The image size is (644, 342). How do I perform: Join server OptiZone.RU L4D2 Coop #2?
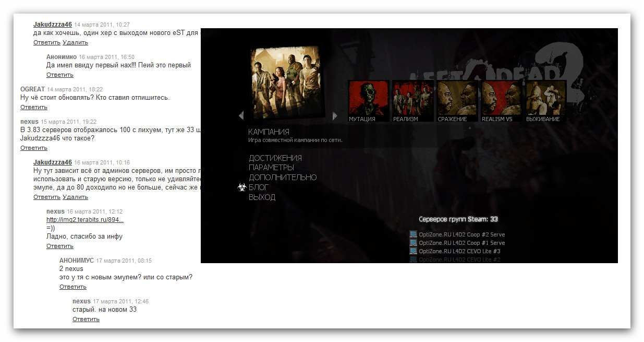(x=461, y=234)
